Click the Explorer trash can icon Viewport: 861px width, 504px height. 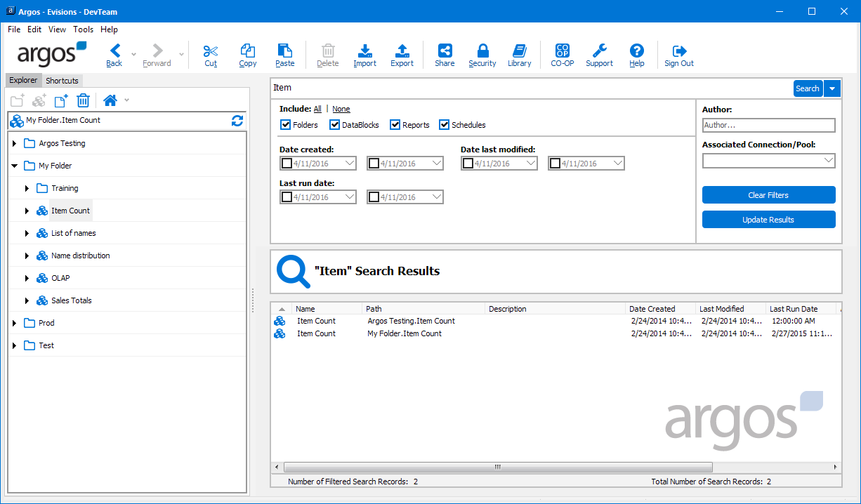pyautogui.click(x=83, y=100)
